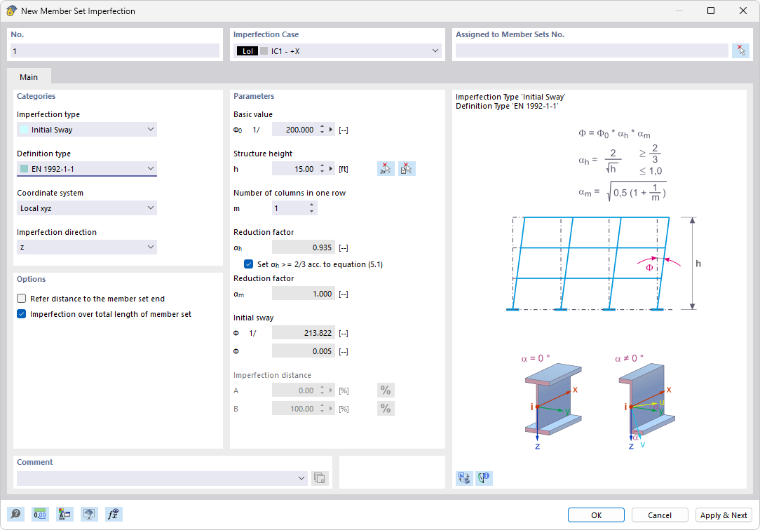Click the Structure height spinner arrows

tap(322, 169)
